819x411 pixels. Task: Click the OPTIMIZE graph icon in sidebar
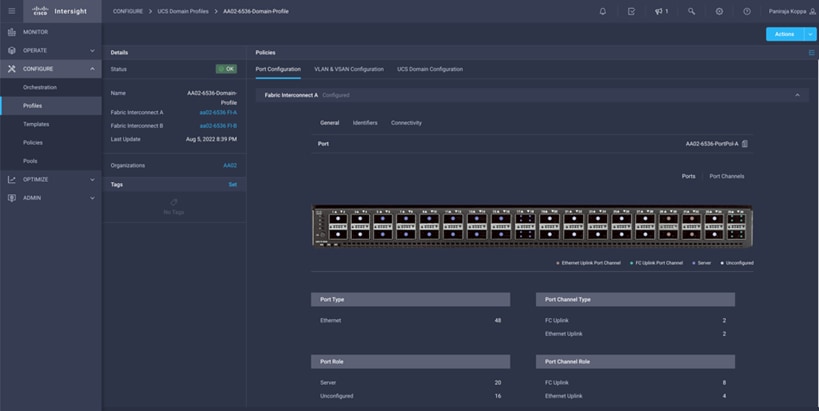(11, 180)
